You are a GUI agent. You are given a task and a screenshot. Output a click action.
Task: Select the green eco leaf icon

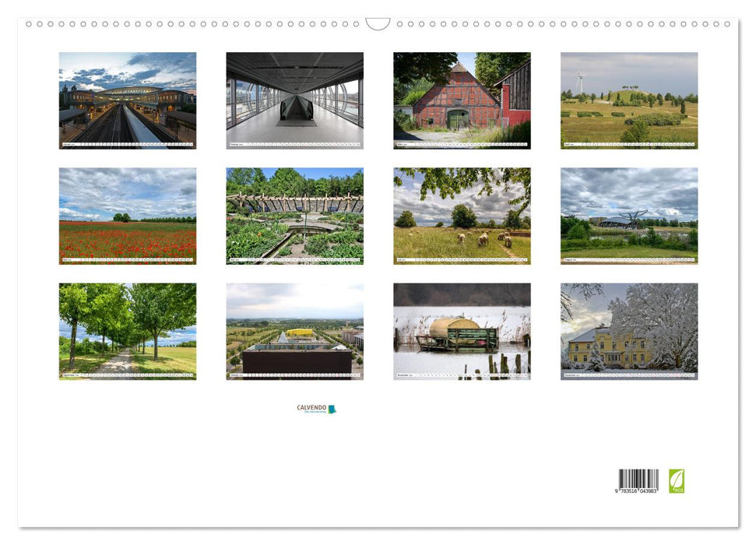point(677,480)
